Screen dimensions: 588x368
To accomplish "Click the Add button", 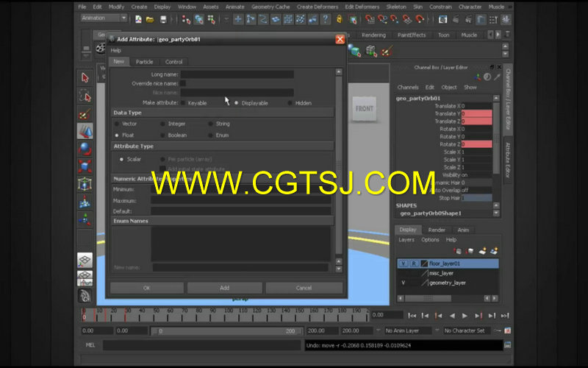I will pyautogui.click(x=225, y=288).
